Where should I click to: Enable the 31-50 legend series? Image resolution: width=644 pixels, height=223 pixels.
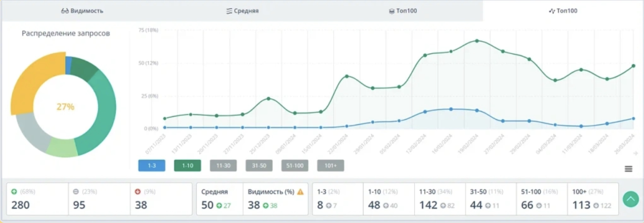tap(259, 165)
